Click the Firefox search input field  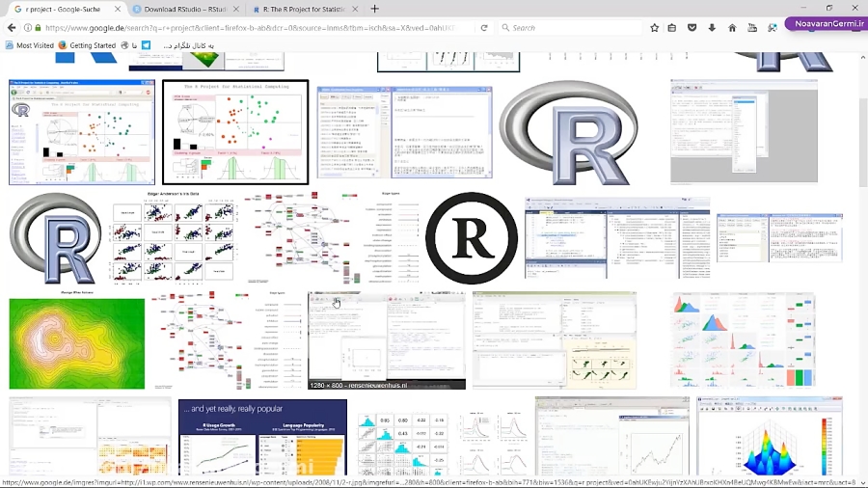(x=570, y=27)
